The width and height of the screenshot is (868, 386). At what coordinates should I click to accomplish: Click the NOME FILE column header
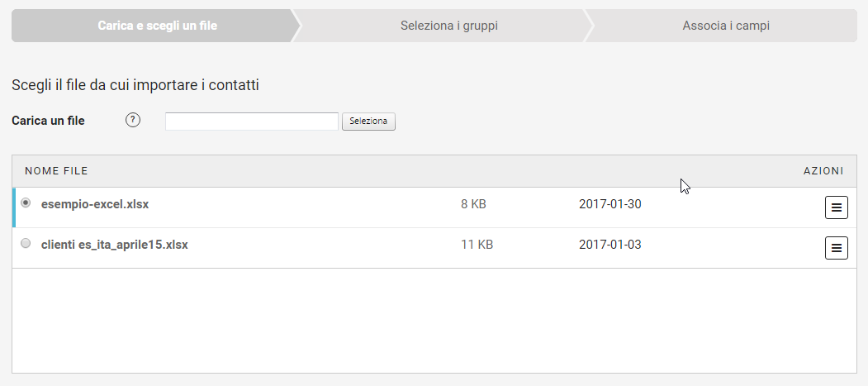(x=56, y=171)
